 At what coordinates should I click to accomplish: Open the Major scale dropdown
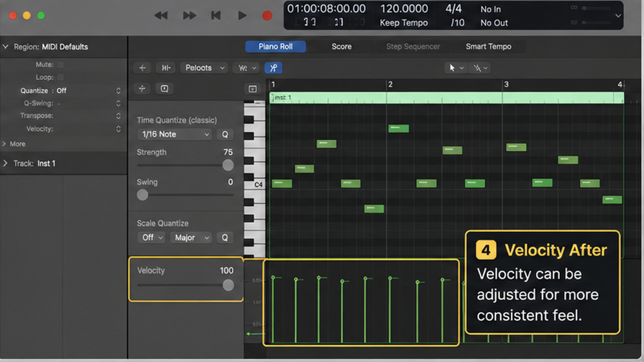tap(191, 237)
